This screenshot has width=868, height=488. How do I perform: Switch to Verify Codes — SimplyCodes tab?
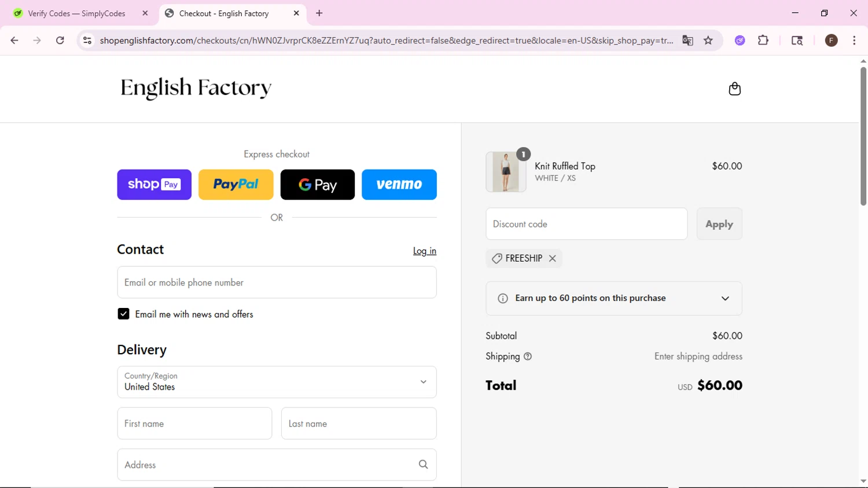76,13
